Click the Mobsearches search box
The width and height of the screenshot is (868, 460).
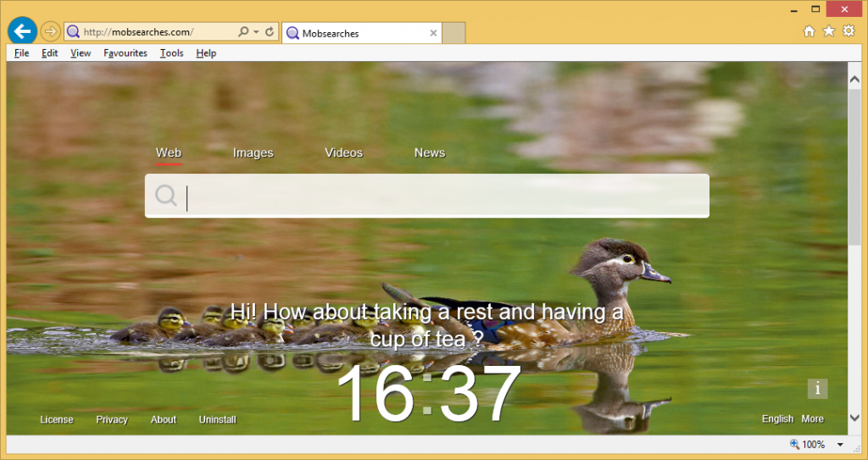tap(427, 196)
